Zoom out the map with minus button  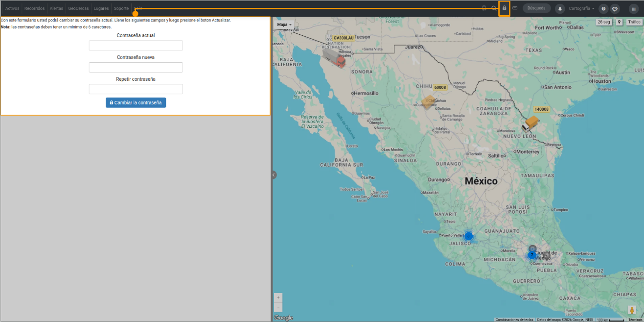[x=278, y=307]
